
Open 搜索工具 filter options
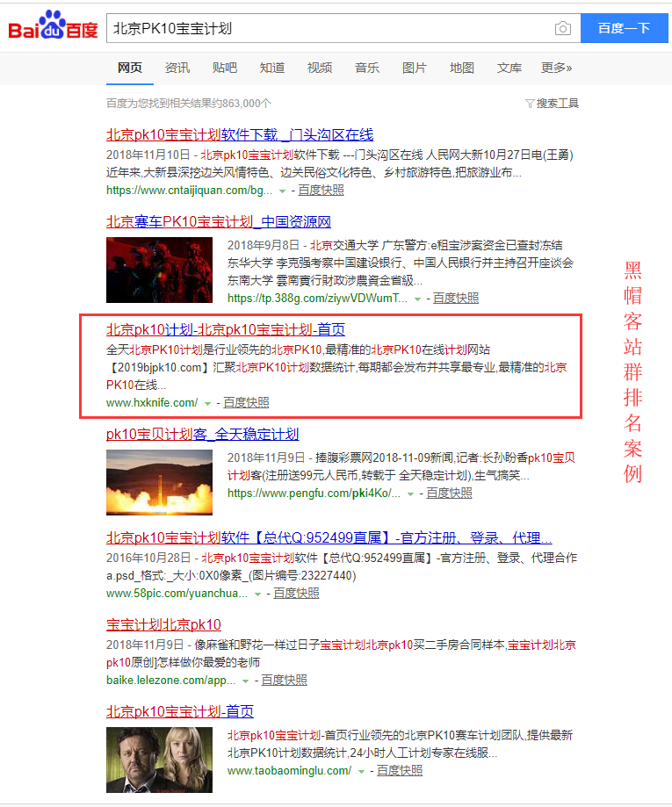pyautogui.click(x=552, y=104)
